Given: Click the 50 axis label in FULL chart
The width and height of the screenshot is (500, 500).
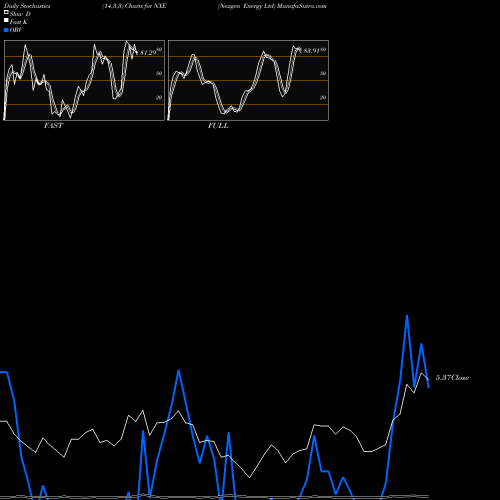Looking at the screenshot, I should pyautogui.click(x=323, y=73).
